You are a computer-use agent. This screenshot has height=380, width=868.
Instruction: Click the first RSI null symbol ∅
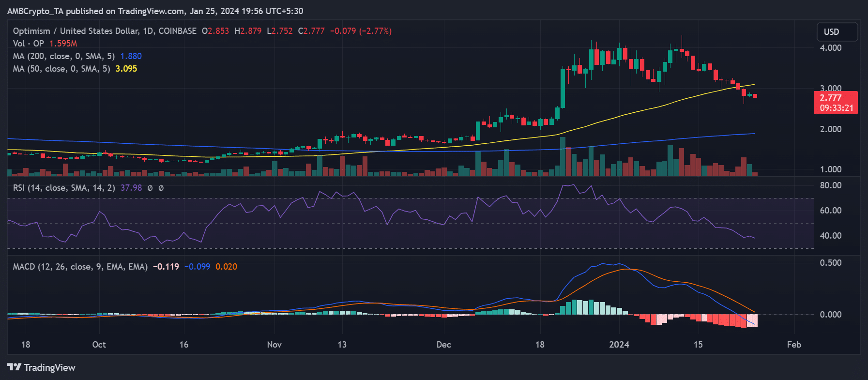tap(150, 188)
